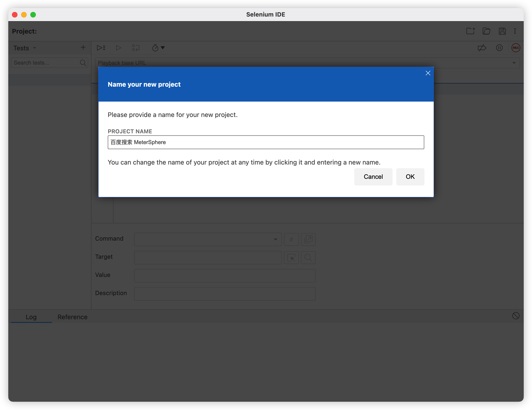
Task: Click the open project folder icon
Action: (487, 31)
